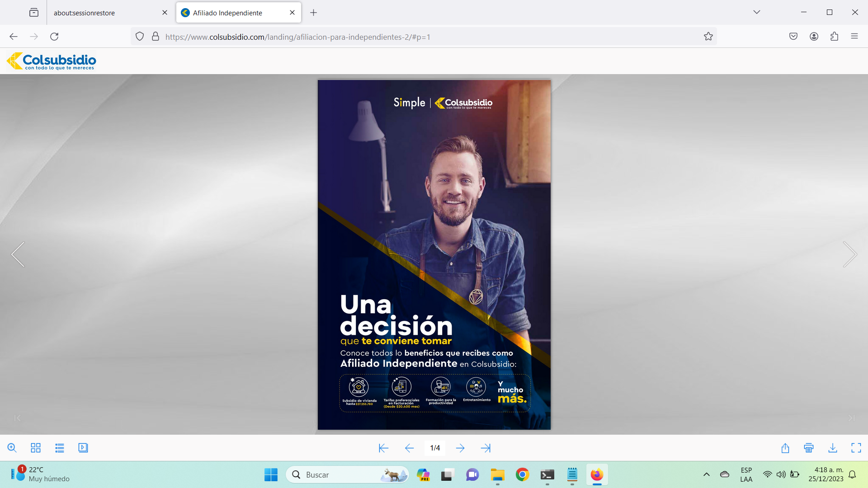Click the Colsubsidio logo link
868x488 pixels.
52,61
